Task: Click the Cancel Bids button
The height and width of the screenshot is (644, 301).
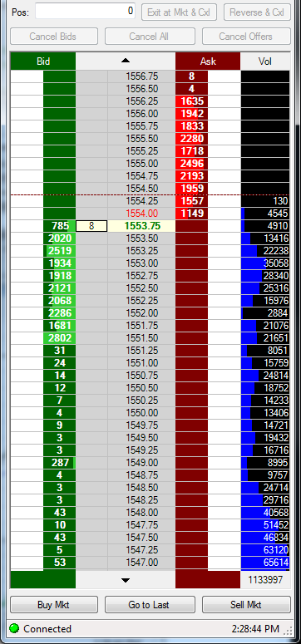Action: [54, 36]
